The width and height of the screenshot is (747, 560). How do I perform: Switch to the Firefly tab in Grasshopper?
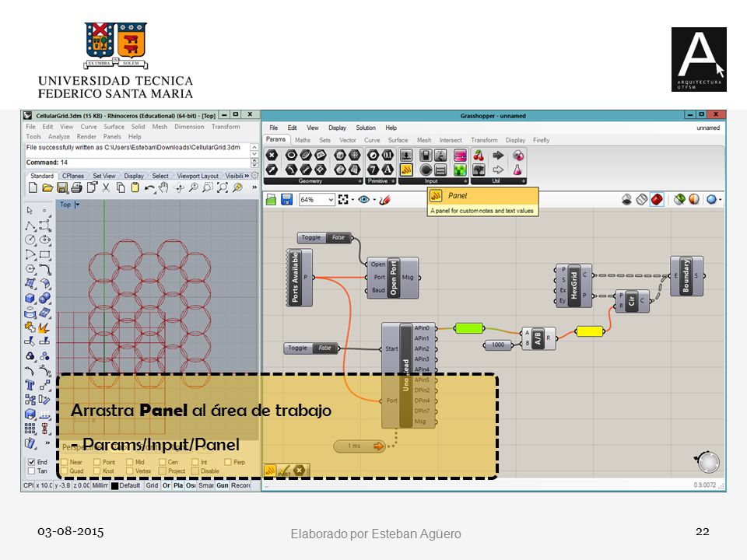pyautogui.click(x=542, y=140)
